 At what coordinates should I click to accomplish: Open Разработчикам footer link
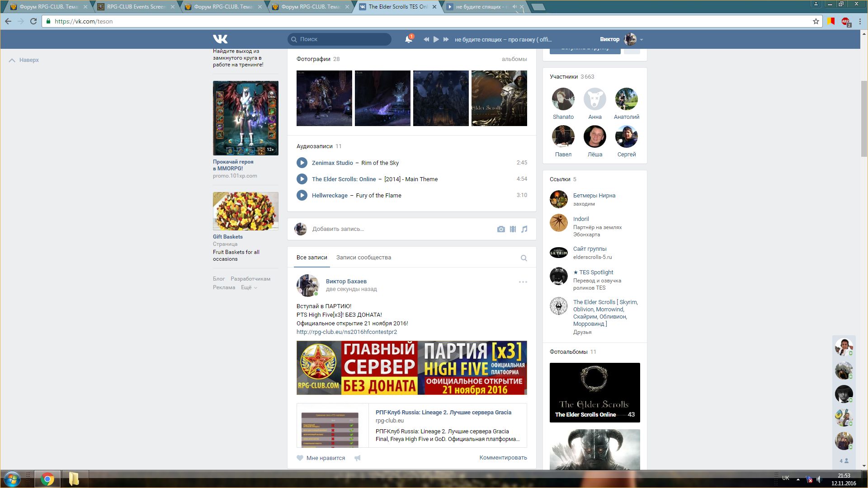pyautogui.click(x=250, y=279)
